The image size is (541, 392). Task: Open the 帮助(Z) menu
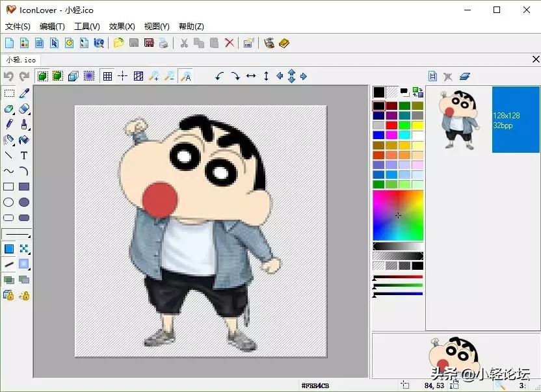pyautogui.click(x=191, y=26)
